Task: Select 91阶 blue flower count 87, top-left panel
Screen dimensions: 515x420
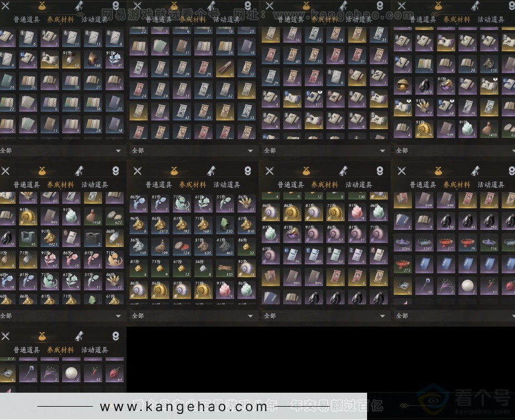Action: point(115,59)
